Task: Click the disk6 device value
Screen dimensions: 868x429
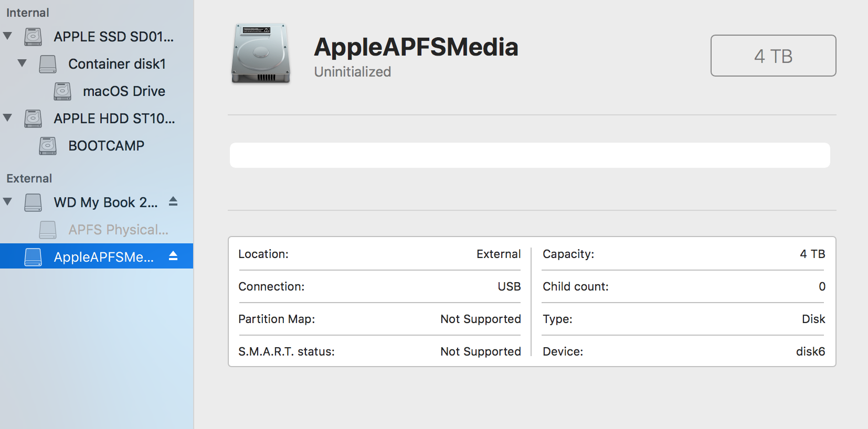Action: tap(810, 351)
